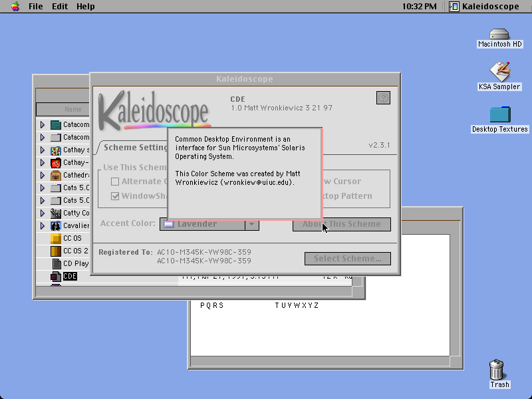Sort by the Name column header
The width and height of the screenshot is (532, 399).
point(63,109)
